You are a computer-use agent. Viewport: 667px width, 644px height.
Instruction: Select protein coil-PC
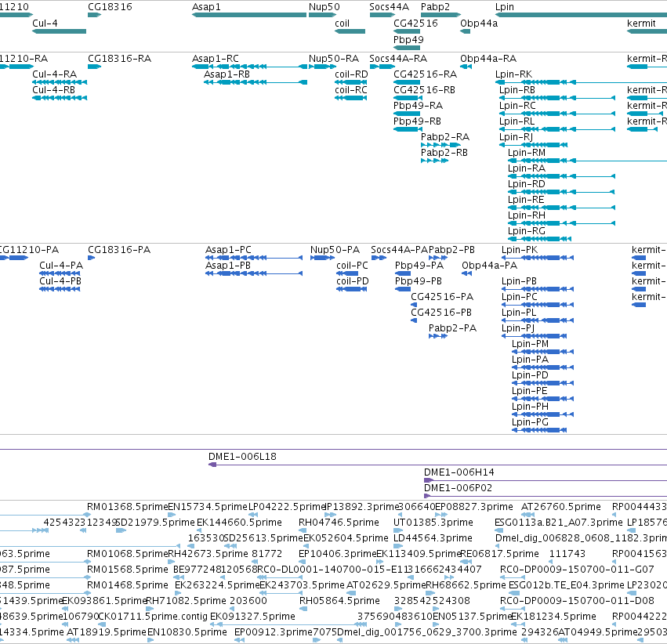tap(347, 273)
